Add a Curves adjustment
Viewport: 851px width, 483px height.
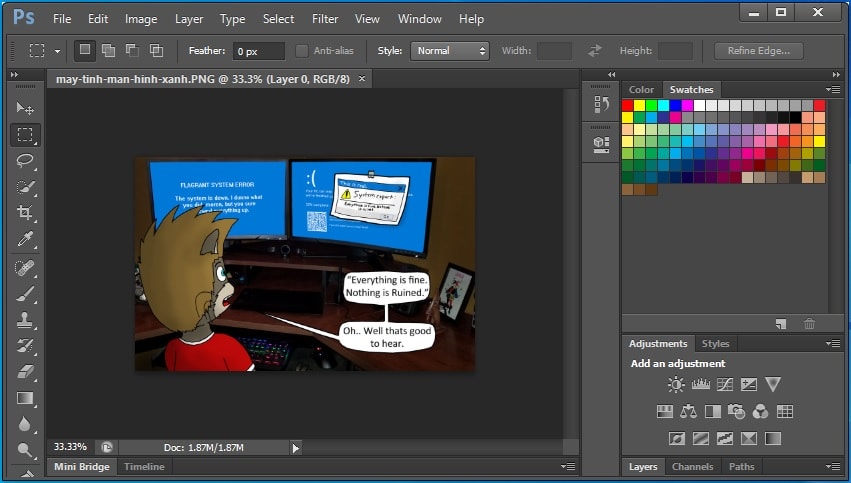(725, 385)
